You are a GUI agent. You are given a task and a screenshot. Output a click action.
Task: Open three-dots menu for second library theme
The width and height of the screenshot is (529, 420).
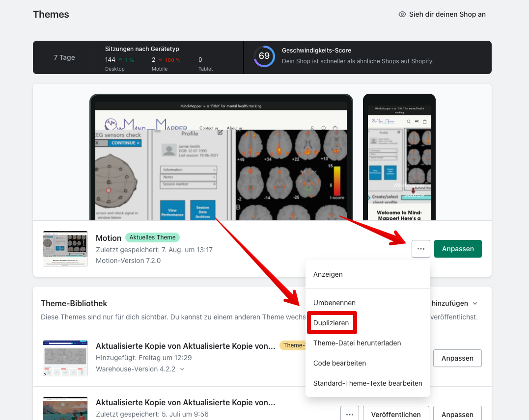click(350, 414)
